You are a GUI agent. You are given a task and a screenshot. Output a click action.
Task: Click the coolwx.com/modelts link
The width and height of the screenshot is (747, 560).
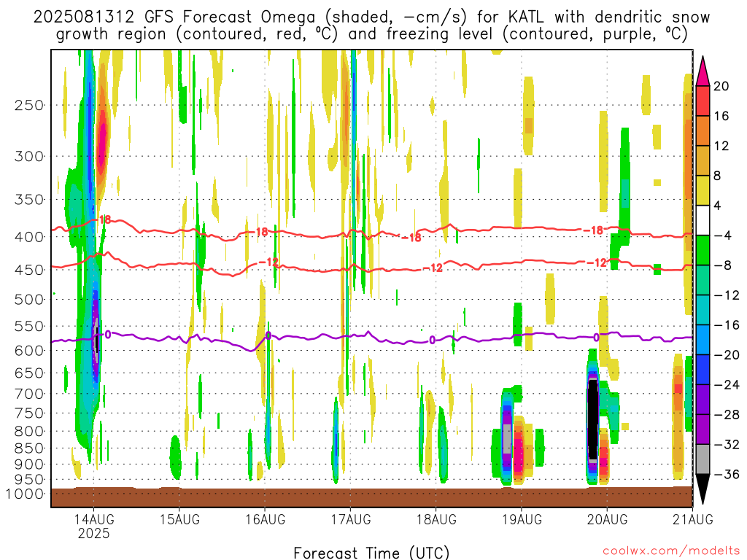pyautogui.click(x=672, y=551)
